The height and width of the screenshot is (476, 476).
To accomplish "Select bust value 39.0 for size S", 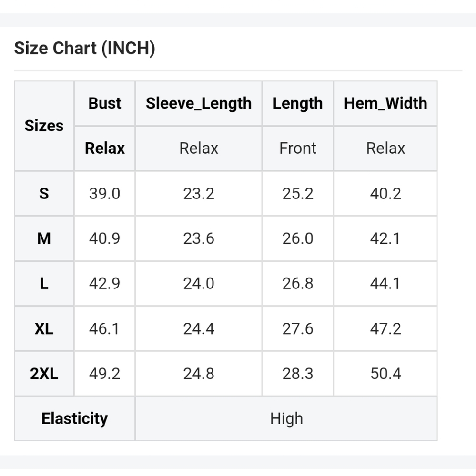I will 105,194.
